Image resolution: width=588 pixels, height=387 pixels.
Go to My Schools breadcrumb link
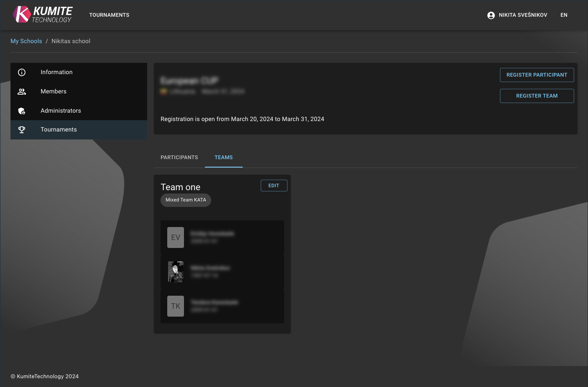[26, 41]
